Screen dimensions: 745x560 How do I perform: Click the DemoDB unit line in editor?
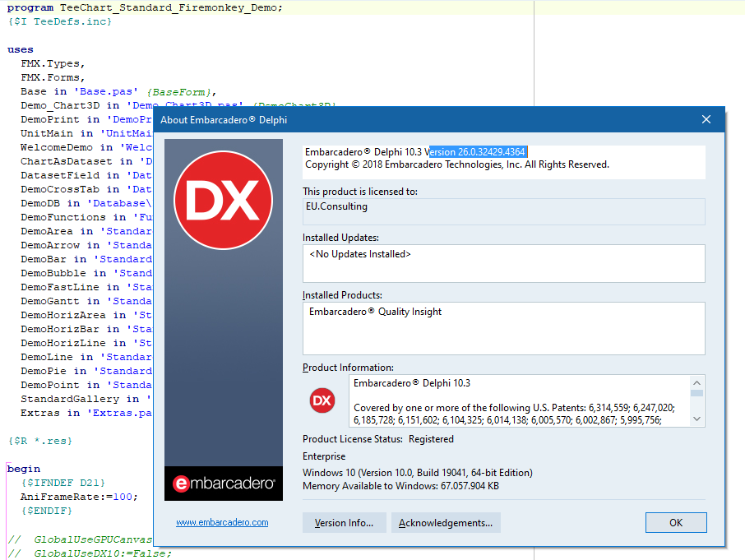(x=86, y=203)
